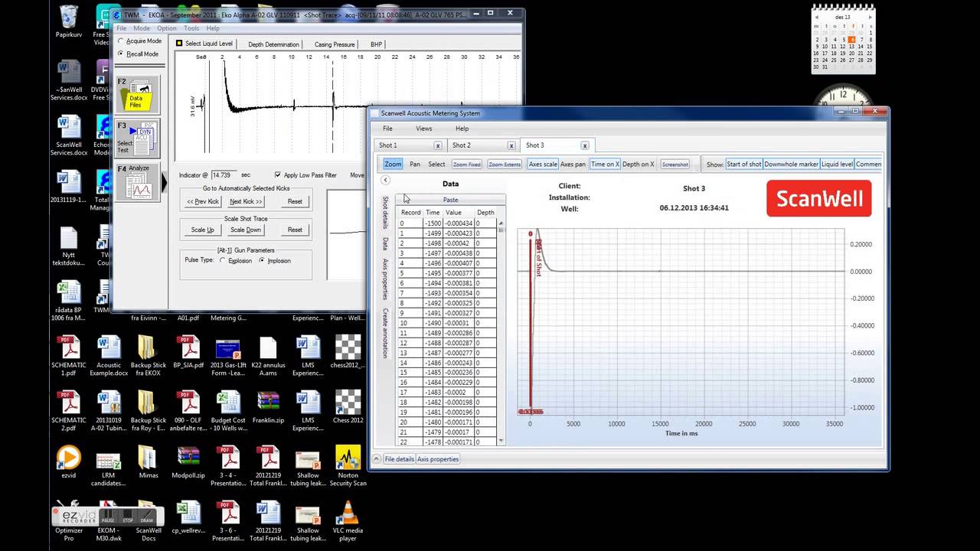Toggle the Zoom mode in ScanWell toolbar

point(393,165)
